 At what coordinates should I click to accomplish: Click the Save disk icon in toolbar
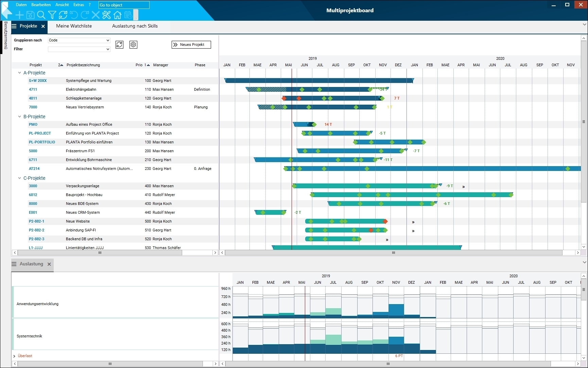[x=30, y=15]
